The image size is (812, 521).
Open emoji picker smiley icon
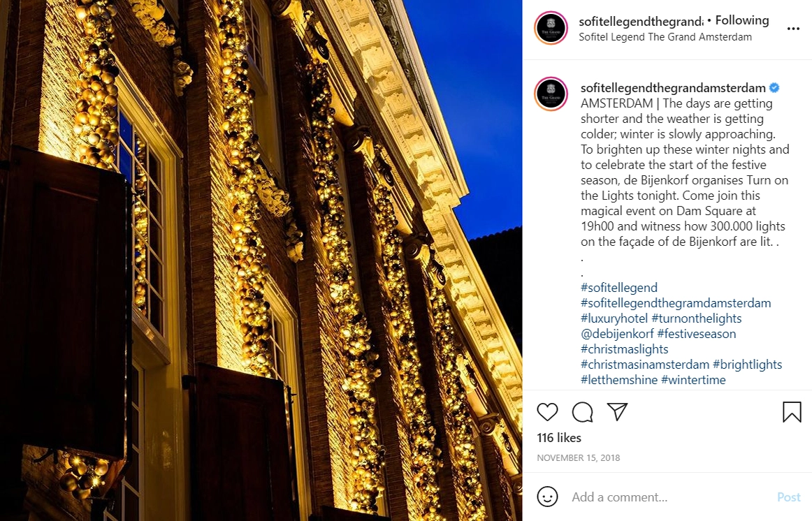click(x=547, y=497)
